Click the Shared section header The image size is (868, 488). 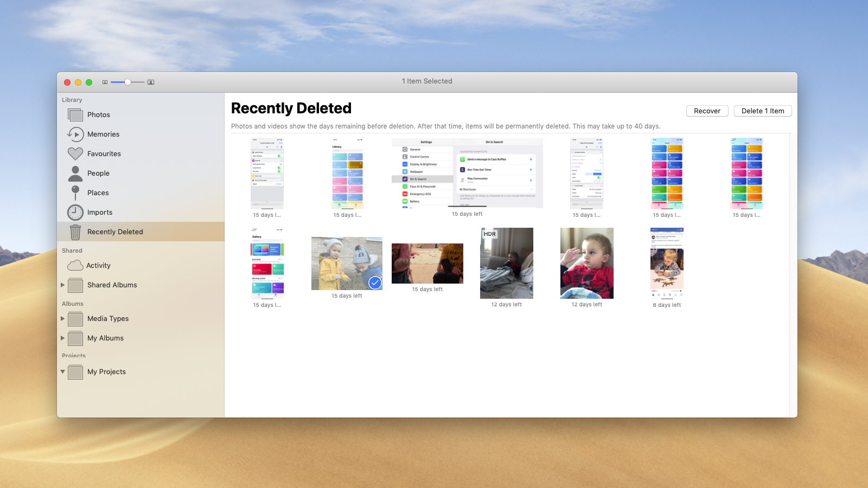[x=72, y=251]
